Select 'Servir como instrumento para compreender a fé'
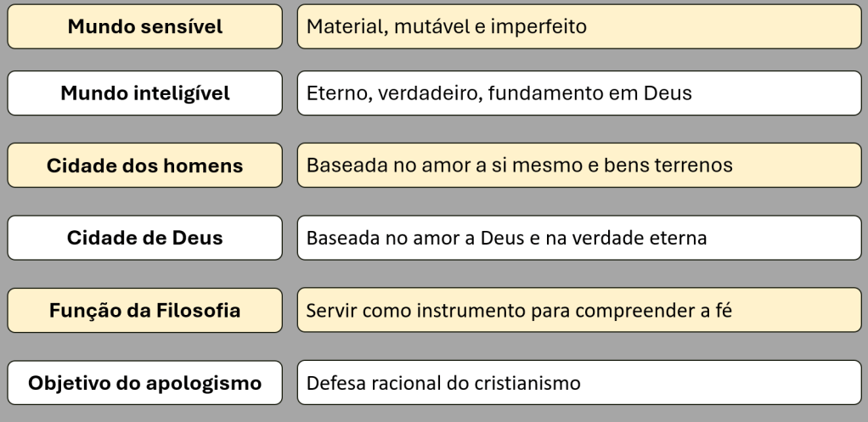The height and width of the screenshot is (422, 868). pos(579,310)
